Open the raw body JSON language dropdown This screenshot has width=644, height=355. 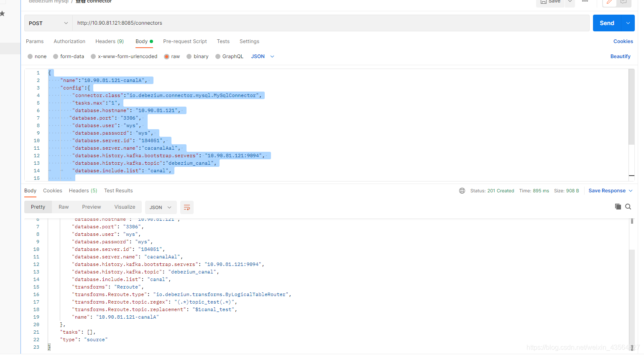263,56
